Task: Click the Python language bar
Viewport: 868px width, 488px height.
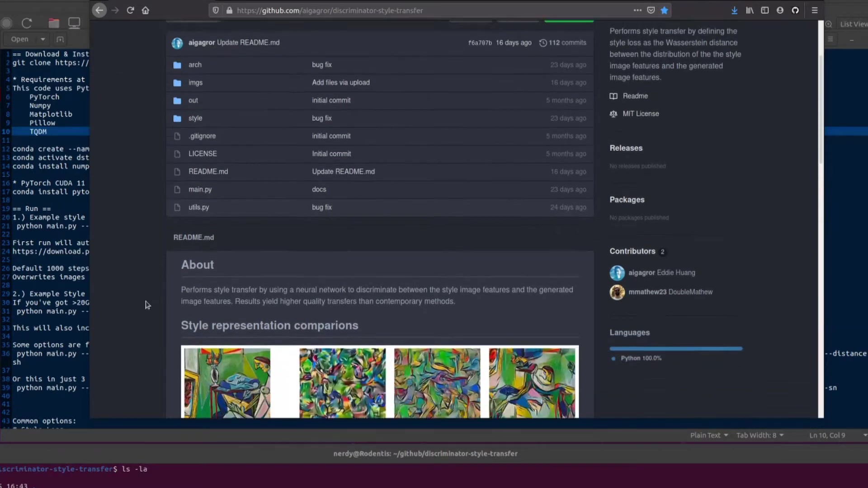Action: [676, 349]
